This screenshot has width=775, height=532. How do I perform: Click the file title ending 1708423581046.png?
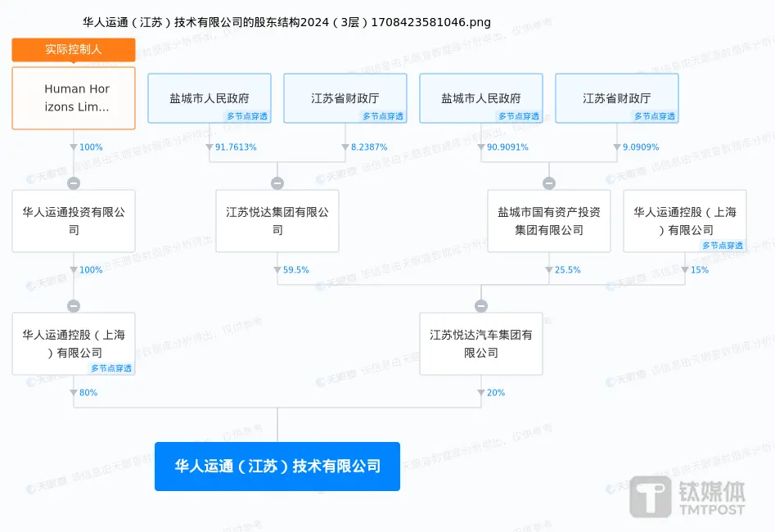tap(286, 22)
